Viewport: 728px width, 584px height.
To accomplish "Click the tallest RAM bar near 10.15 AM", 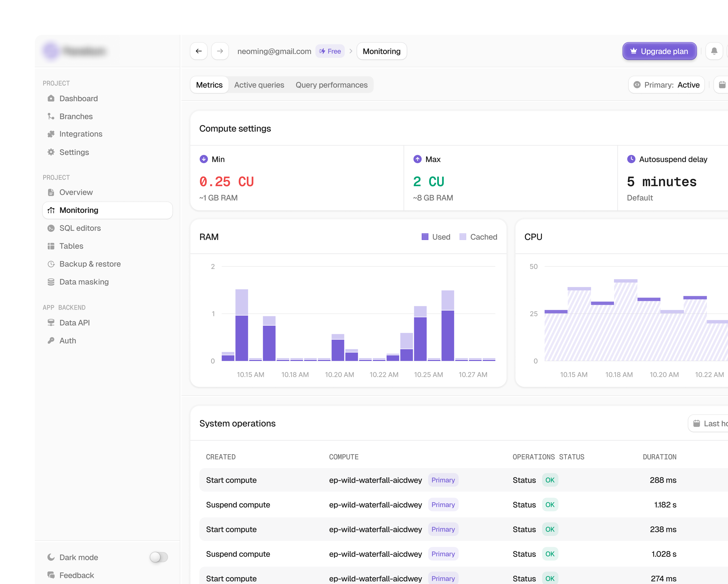I will click(242, 325).
